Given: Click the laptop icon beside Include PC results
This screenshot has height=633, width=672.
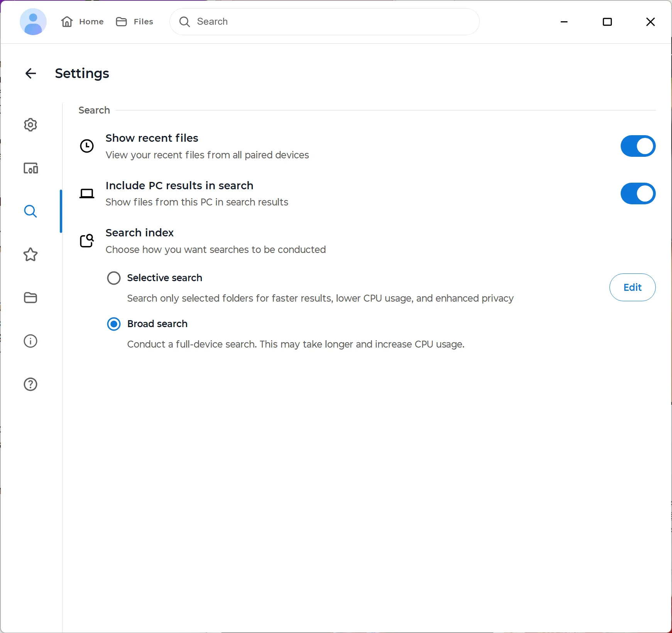Looking at the screenshot, I should pos(87,193).
